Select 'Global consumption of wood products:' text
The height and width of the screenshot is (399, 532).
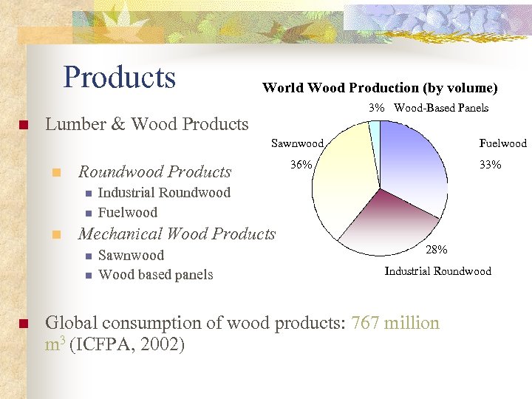[195, 323]
